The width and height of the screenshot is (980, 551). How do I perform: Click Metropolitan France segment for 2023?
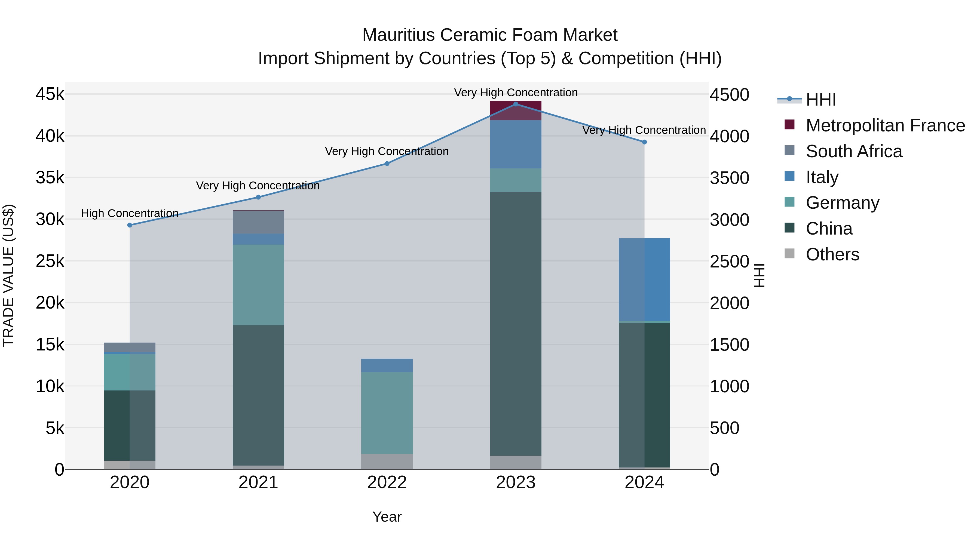(x=516, y=111)
